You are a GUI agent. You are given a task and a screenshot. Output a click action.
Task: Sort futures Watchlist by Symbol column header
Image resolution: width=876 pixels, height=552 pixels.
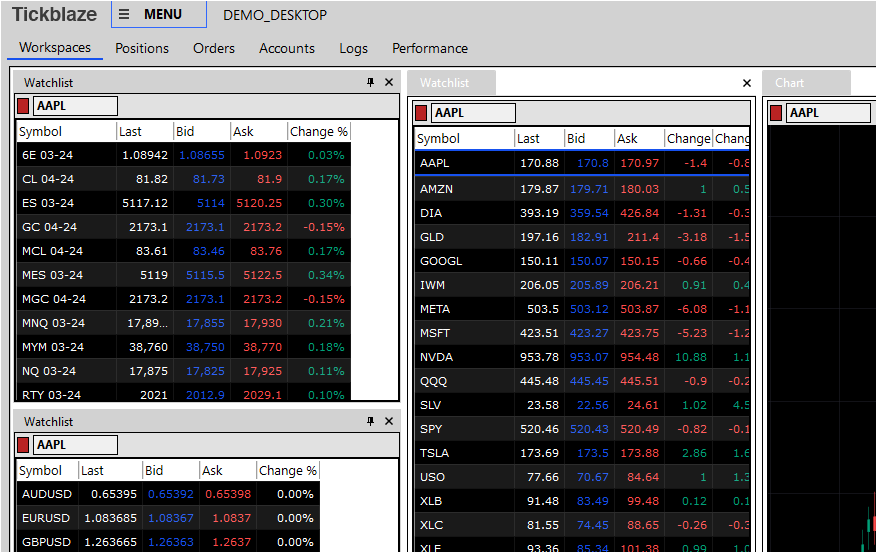point(66,131)
